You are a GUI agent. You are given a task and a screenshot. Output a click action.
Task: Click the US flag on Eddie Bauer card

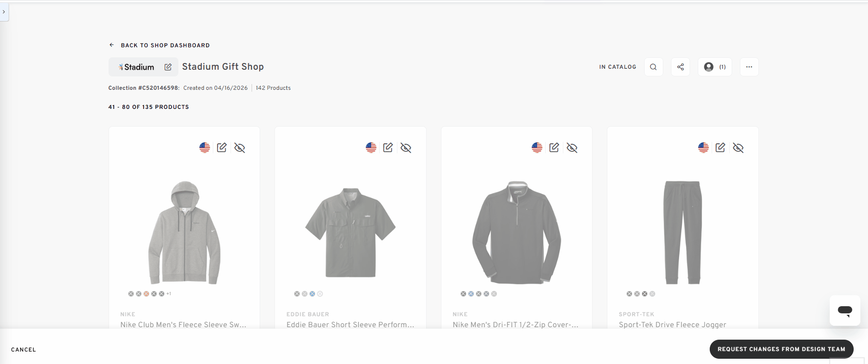tap(371, 148)
